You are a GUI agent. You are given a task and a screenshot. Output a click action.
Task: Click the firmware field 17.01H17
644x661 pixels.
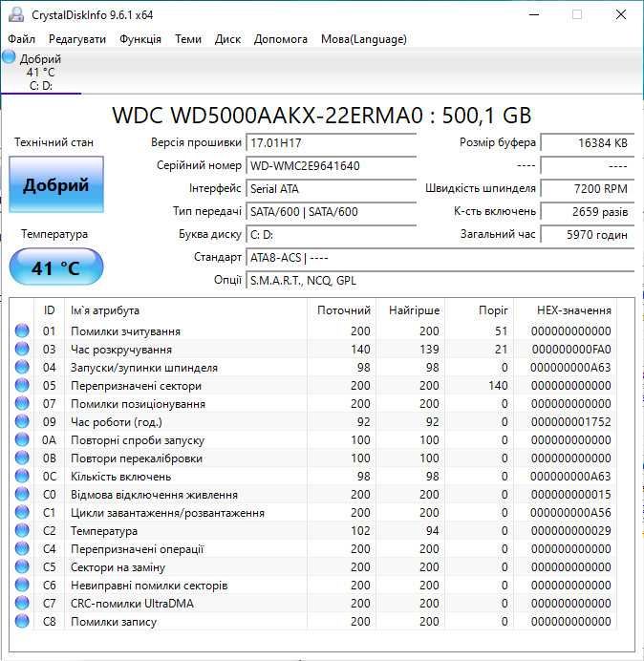click(331, 143)
